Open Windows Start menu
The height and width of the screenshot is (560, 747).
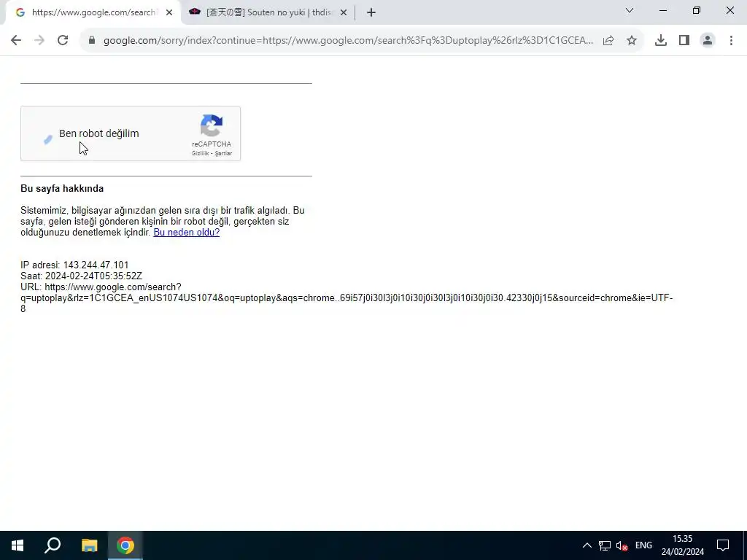[18, 545]
